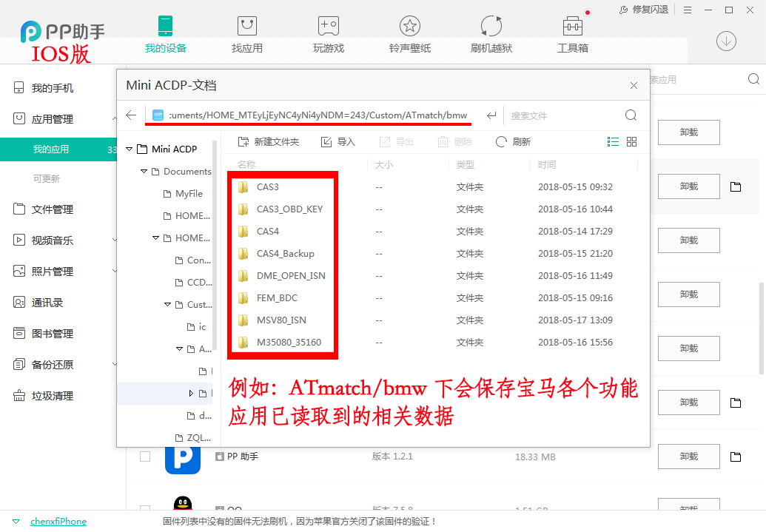This screenshot has height=532, width=766.
Task: Select CCD... folder in tree
Action: tap(193, 283)
